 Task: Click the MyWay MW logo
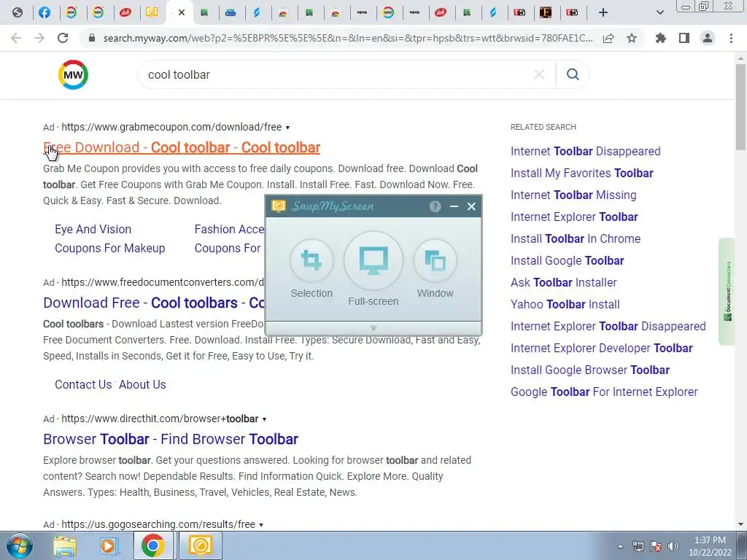73,75
